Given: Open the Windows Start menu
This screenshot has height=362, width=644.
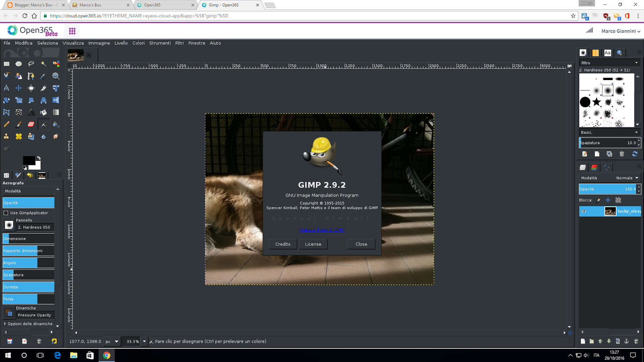Looking at the screenshot, I should tap(8, 355).
